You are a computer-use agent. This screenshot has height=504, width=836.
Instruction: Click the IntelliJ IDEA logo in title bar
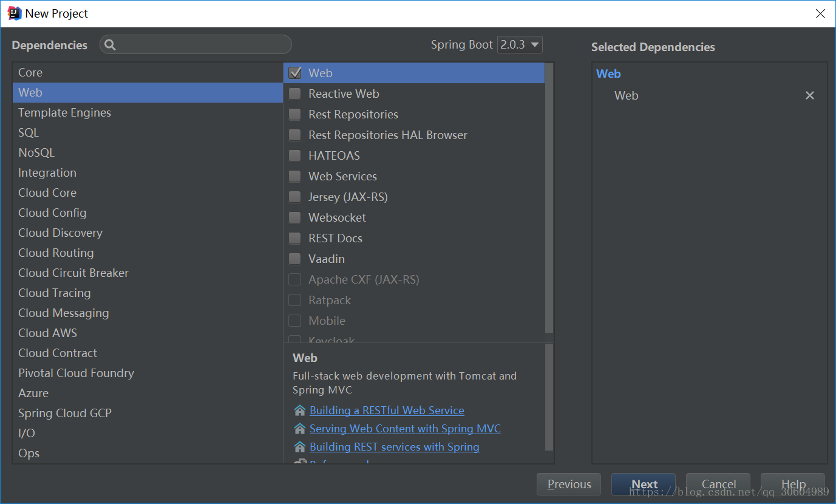tap(14, 13)
